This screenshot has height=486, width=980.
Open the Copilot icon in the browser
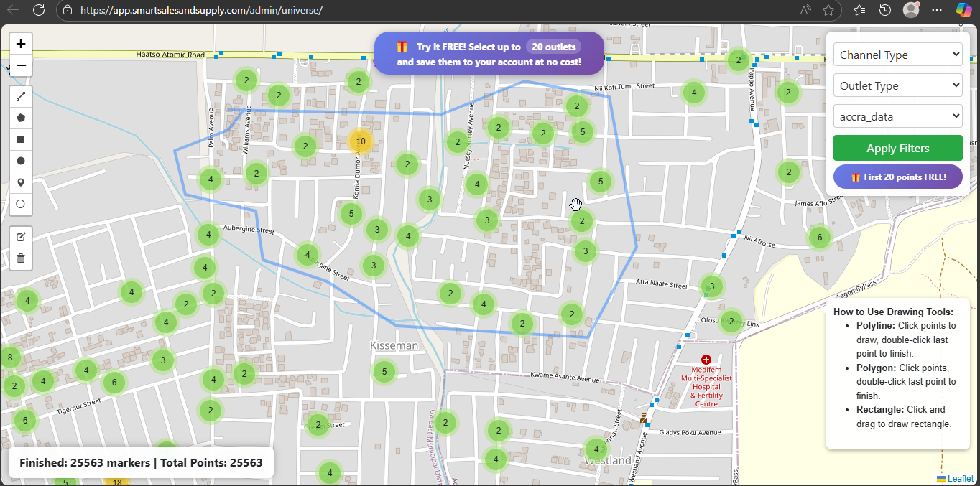(x=963, y=10)
